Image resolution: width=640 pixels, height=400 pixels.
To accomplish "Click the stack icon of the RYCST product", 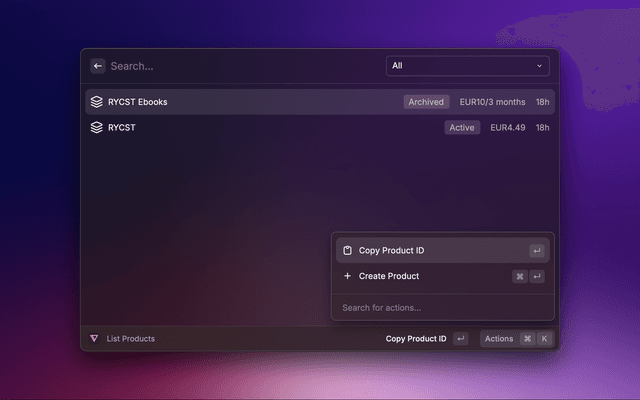I will 97,128.
